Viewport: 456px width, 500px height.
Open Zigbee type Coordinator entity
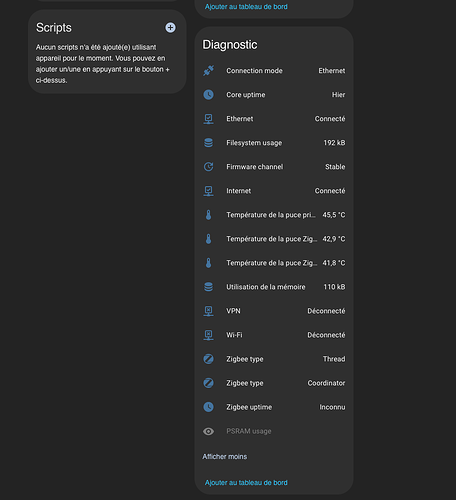pos(274,383)
